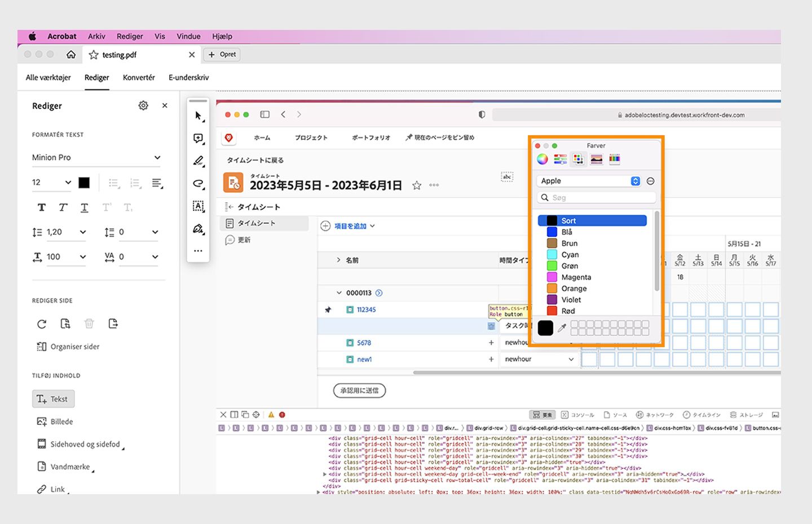
Task: Select the highlighter tool in the vertical toolbar
Action: (198, 161)
